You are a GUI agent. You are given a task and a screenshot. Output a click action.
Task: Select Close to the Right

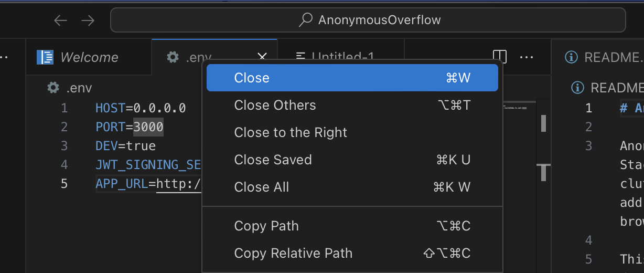pyautogui.click(x=352, y=132)
